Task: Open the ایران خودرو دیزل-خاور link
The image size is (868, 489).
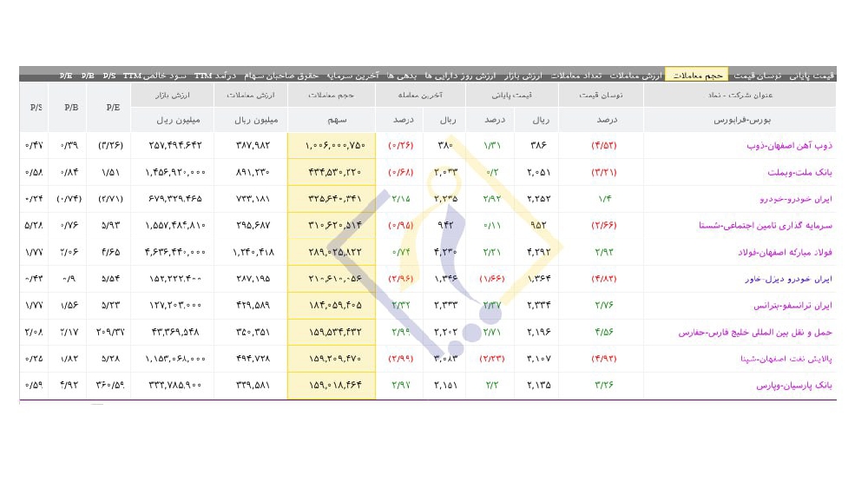Action: [788, 279]
